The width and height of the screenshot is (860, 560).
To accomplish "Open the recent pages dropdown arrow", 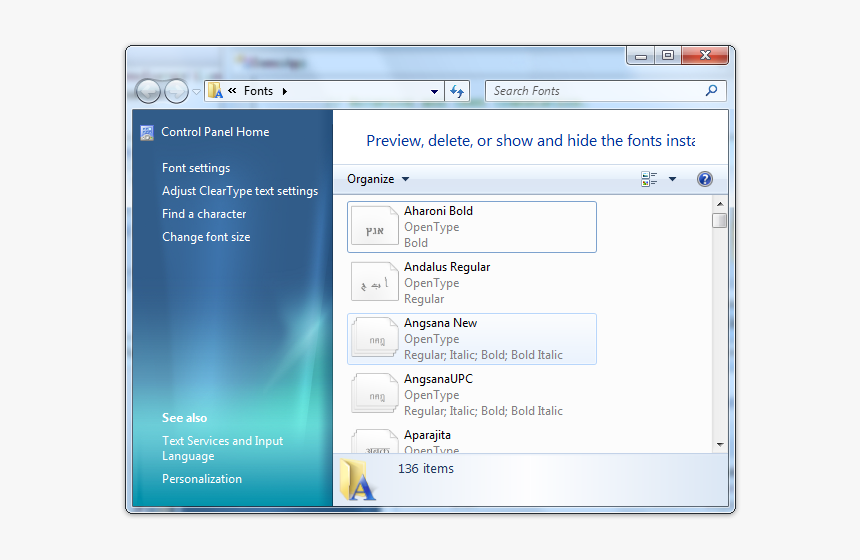I will coord(196,92).
